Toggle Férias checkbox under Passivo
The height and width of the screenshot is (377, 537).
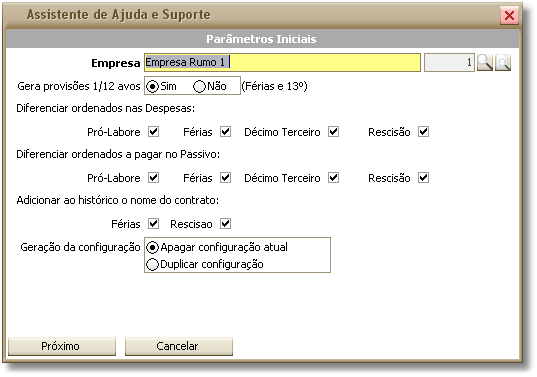click(x=225, y=178)
